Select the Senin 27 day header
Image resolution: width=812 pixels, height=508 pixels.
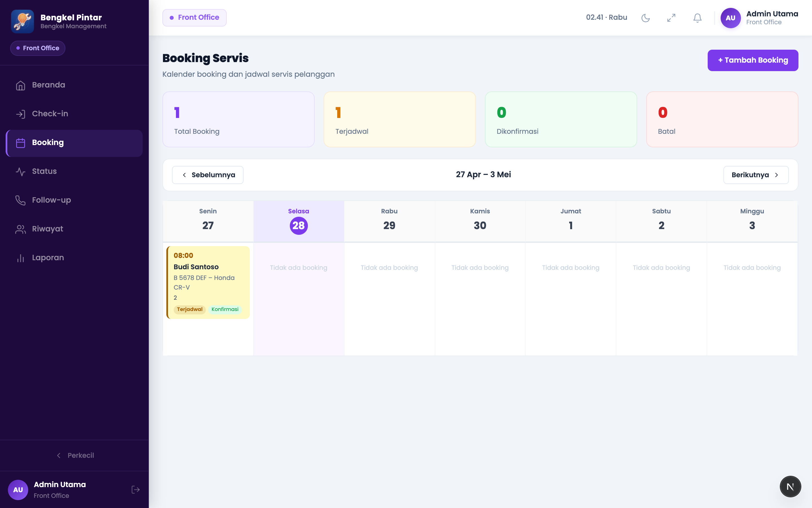[208, 222]
